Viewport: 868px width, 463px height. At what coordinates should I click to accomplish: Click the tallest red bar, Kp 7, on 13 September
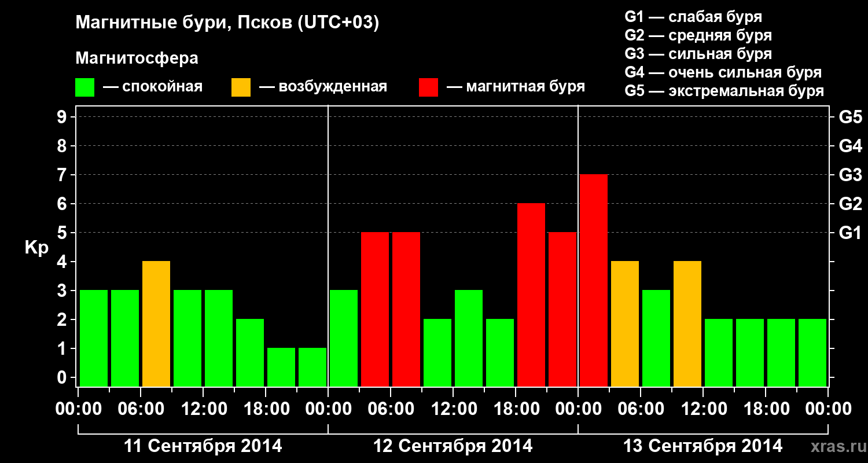coord(594,280)
